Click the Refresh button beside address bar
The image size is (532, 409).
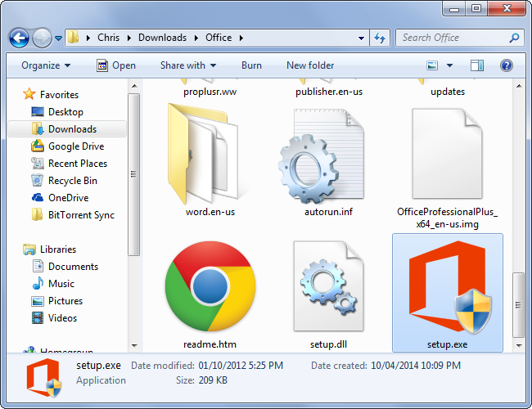380,38
